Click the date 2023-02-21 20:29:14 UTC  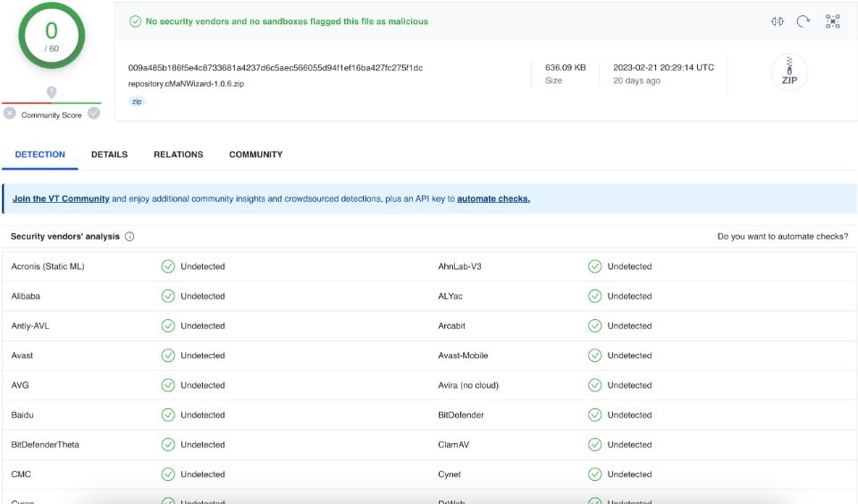663,67
